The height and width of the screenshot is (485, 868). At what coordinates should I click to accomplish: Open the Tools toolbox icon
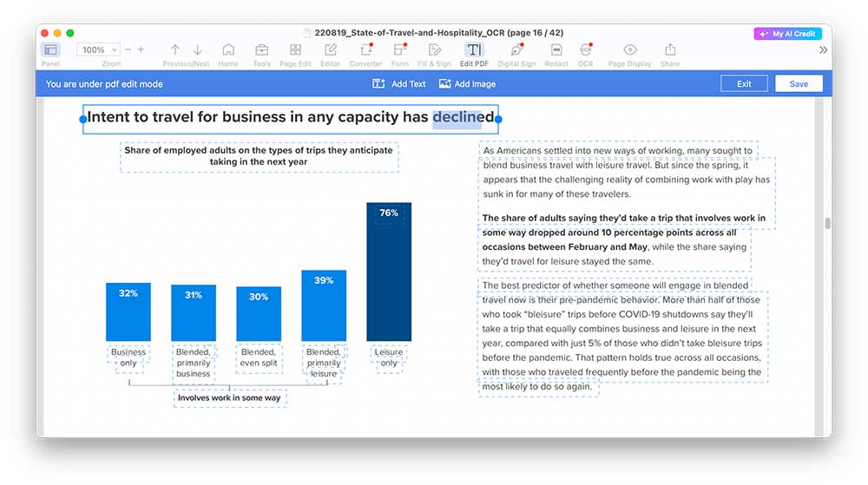coord(261,50)
